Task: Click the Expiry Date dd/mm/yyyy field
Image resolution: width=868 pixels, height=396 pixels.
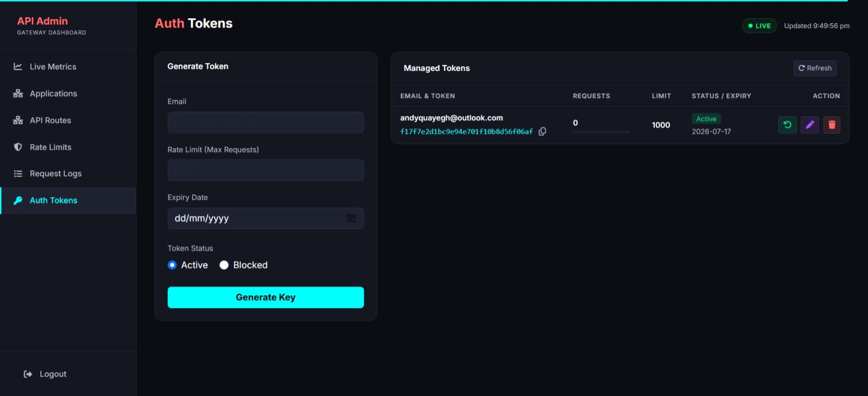Action: point(266,218)
